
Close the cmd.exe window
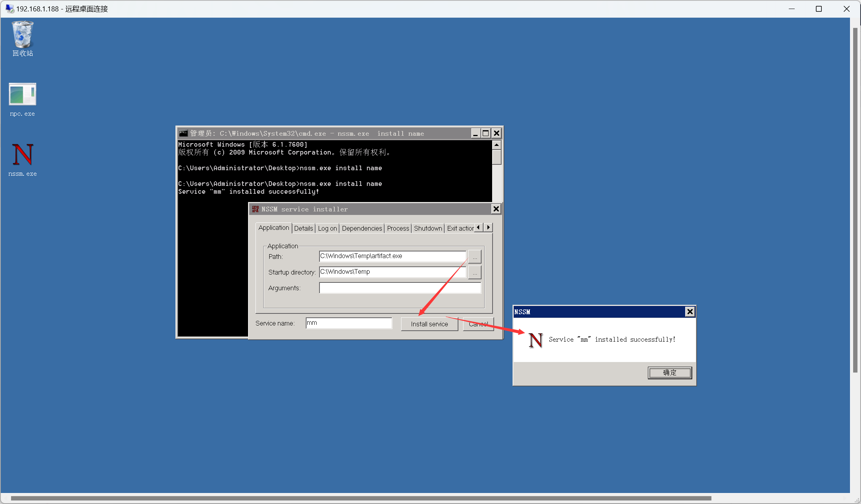pos(496,133)
